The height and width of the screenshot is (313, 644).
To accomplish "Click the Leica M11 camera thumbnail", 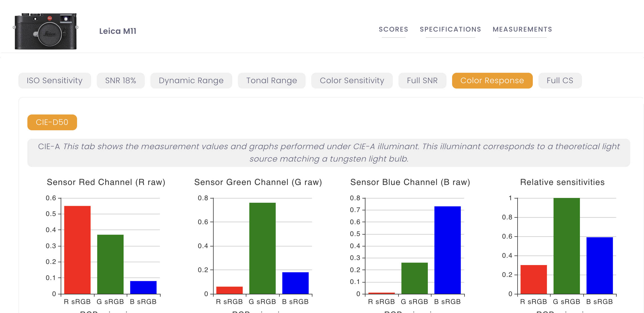I will (45, 31).
